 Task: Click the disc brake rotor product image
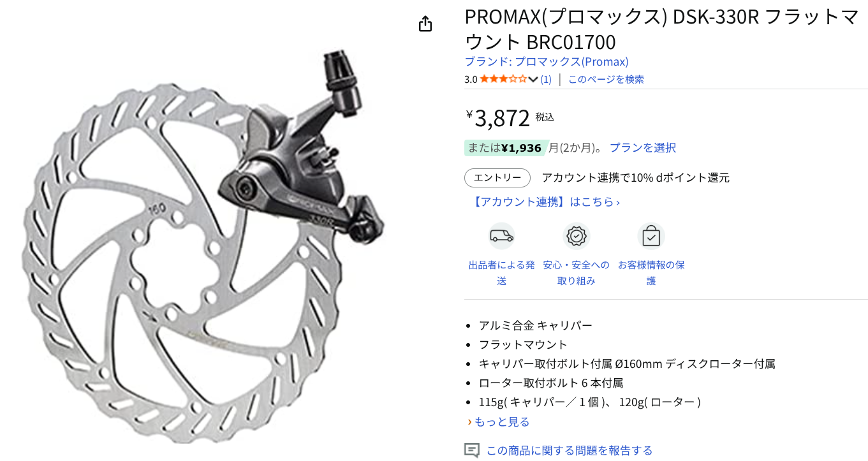[x=204, y=245]
